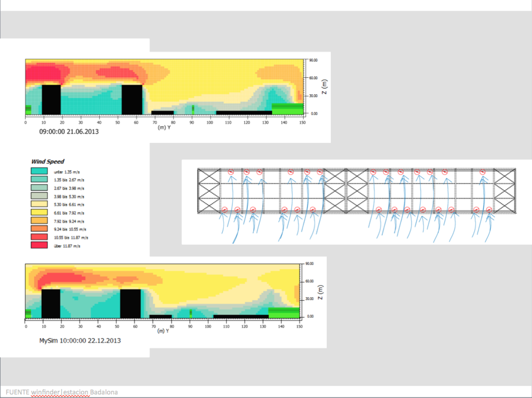The image size is (532, 398).
Task: Select the 'MySim 10:00:00 22.12.2013' caption
Action: pos(80,341)
